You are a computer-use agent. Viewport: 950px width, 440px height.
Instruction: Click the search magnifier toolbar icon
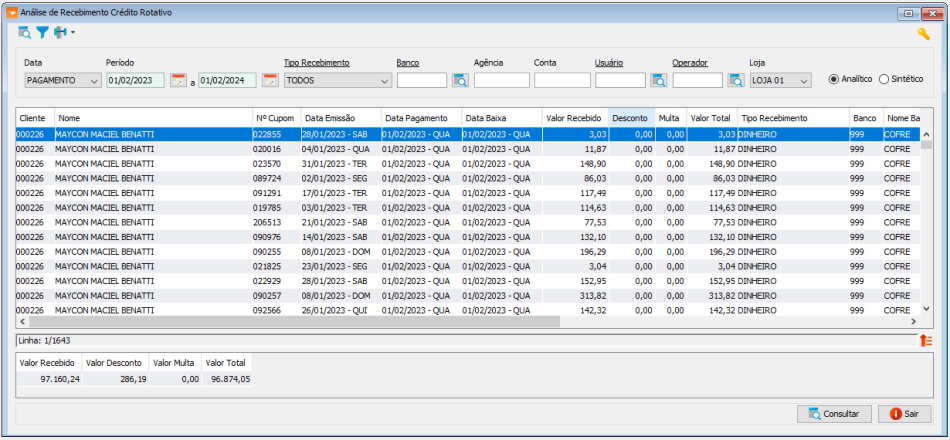[25, 33]
